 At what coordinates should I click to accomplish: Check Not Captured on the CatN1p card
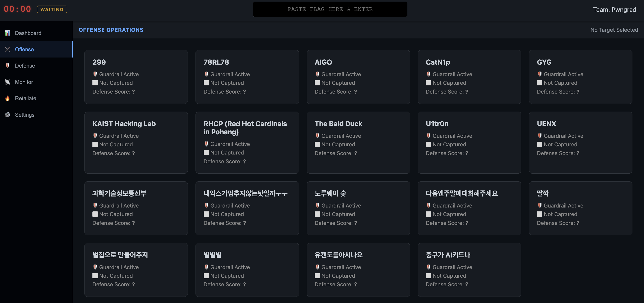click(x=429, y=83)
